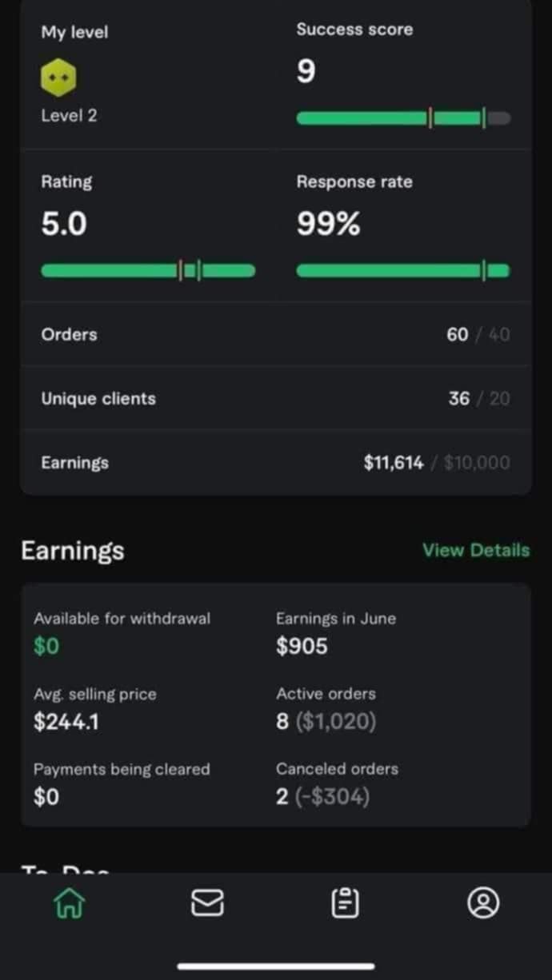Open the Inbox envelope icon

(x=207, y=903)
